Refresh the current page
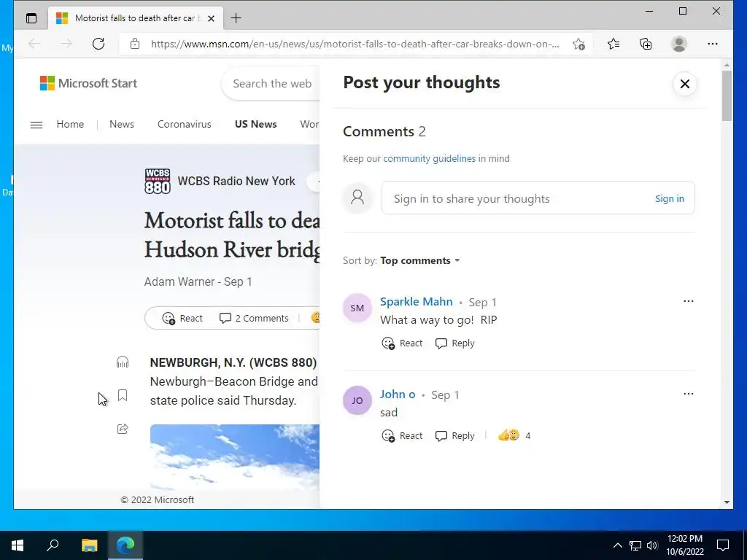The height and width of the screenshot is (560, 747). click(98, 44)
